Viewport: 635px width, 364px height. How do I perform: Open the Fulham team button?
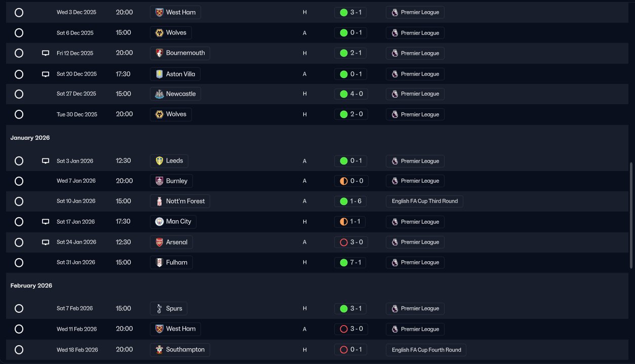point(171,262)
